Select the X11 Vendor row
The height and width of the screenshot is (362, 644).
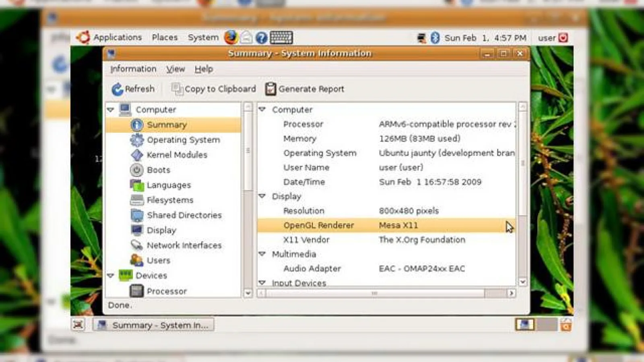point(386,240)
